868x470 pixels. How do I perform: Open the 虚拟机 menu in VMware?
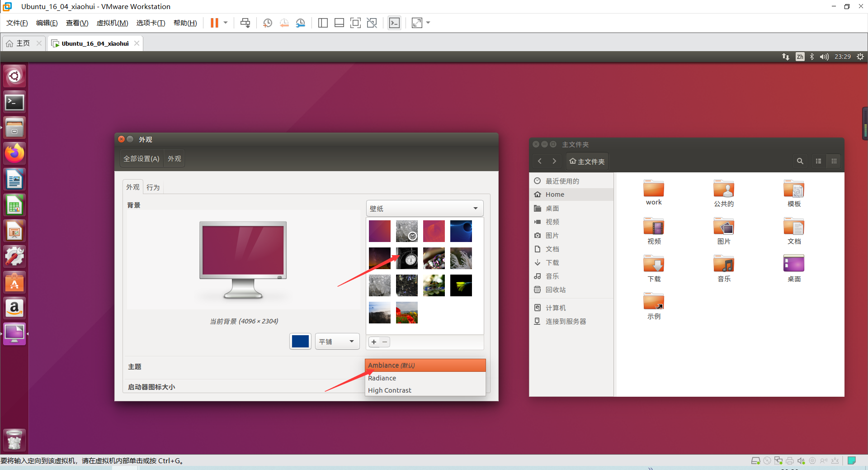[112, 23]
